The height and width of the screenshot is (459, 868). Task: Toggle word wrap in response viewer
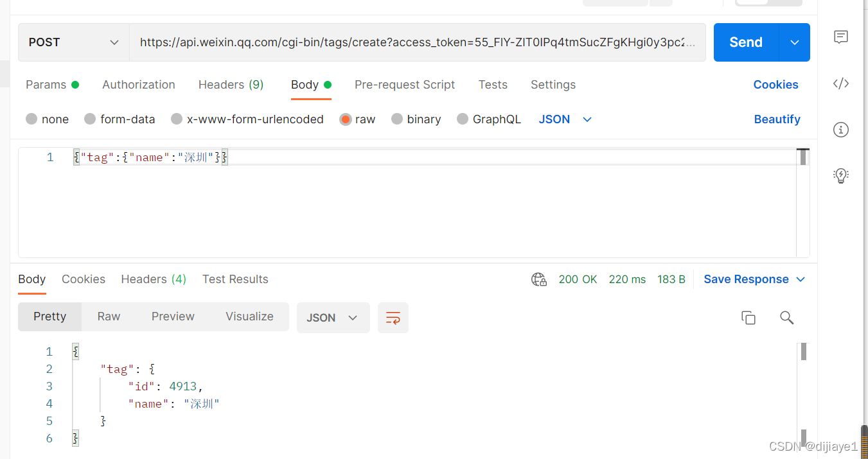click(393, 318)
